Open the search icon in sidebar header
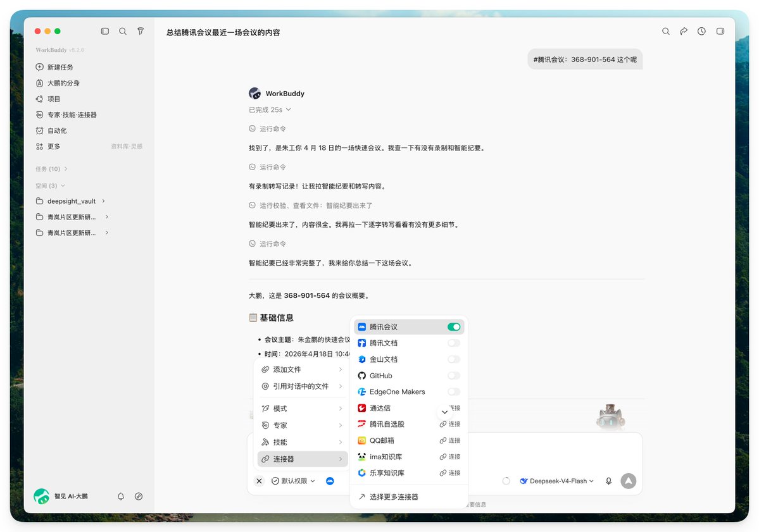This screenshot has width=759, height=532. coord(123,31)
